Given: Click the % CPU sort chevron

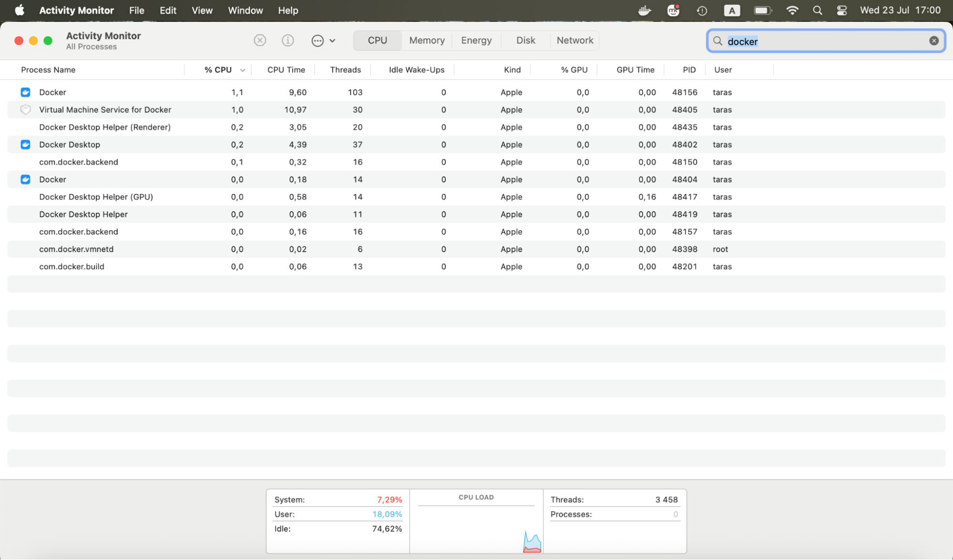Looking at the screenshot, I should tap(243, 70).
